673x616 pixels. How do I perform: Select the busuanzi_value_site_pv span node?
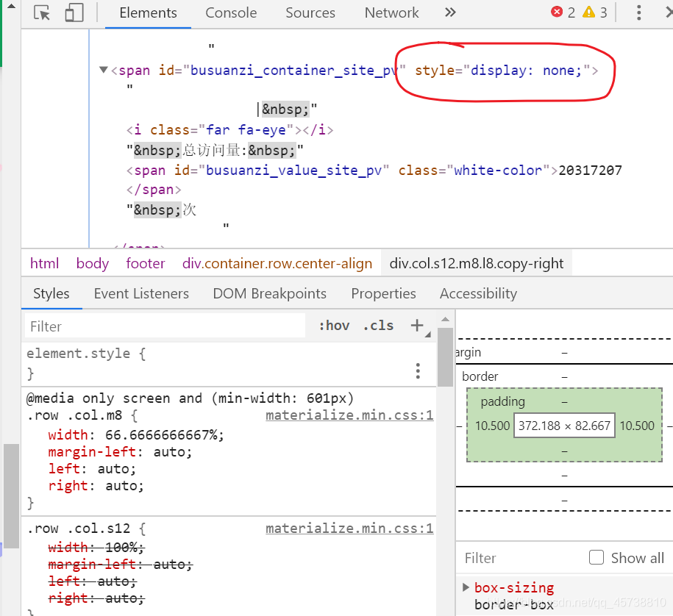click(x=374, y=171)
